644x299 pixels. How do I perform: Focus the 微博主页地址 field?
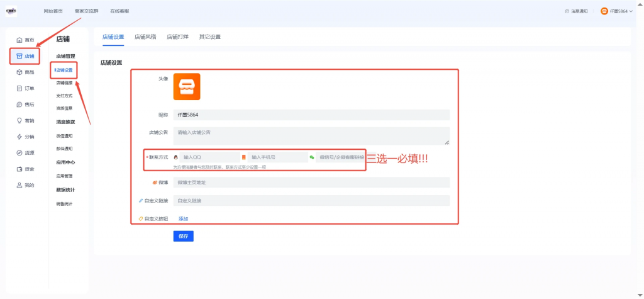tap(311, 182)
